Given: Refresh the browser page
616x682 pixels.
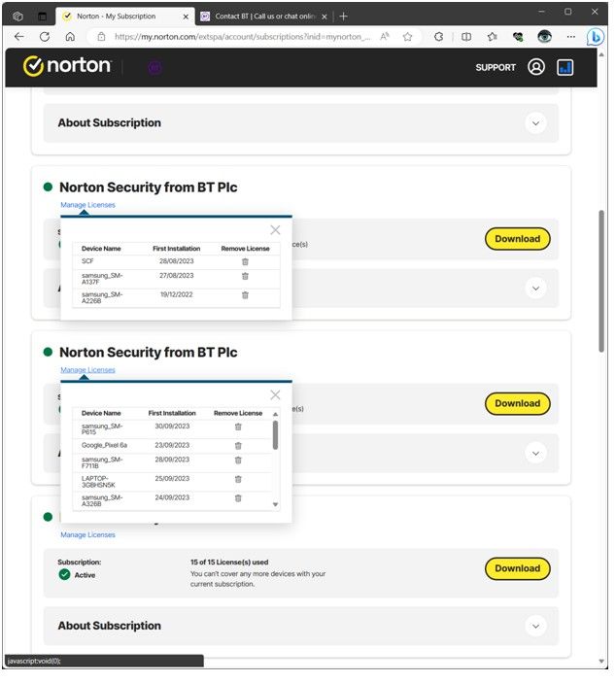Looking at the screenshot, I should 44,36.
